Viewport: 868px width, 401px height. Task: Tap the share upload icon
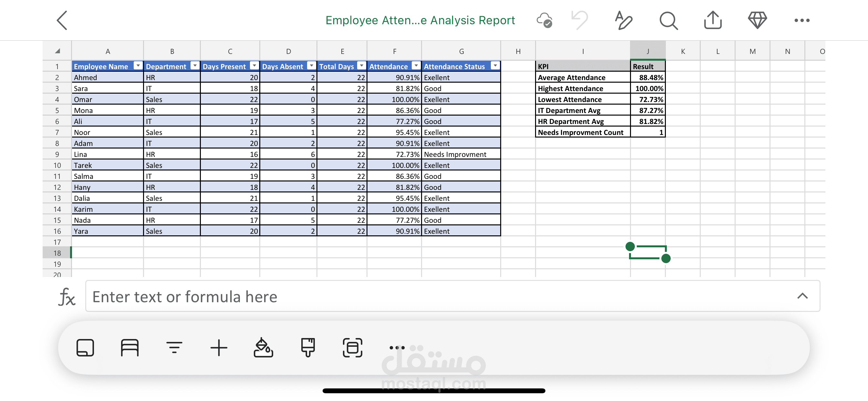(713, 20)
